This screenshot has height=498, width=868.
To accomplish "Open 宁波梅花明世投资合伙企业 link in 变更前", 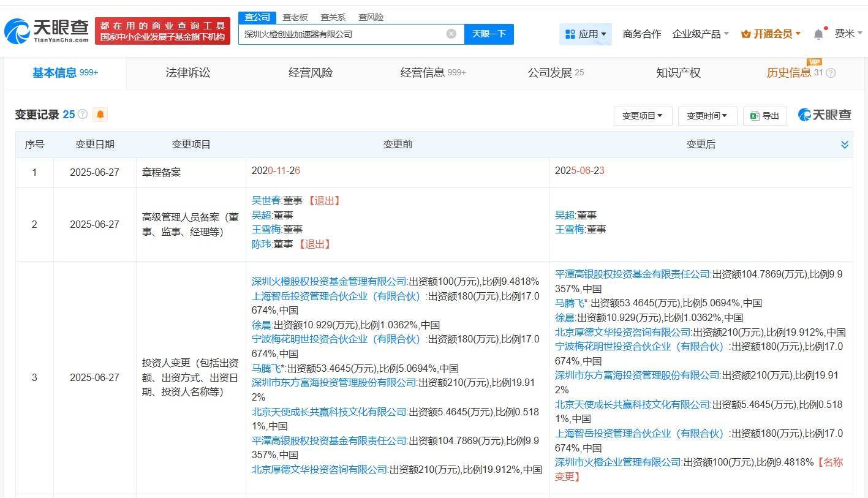I will click(x=339, y=339).
